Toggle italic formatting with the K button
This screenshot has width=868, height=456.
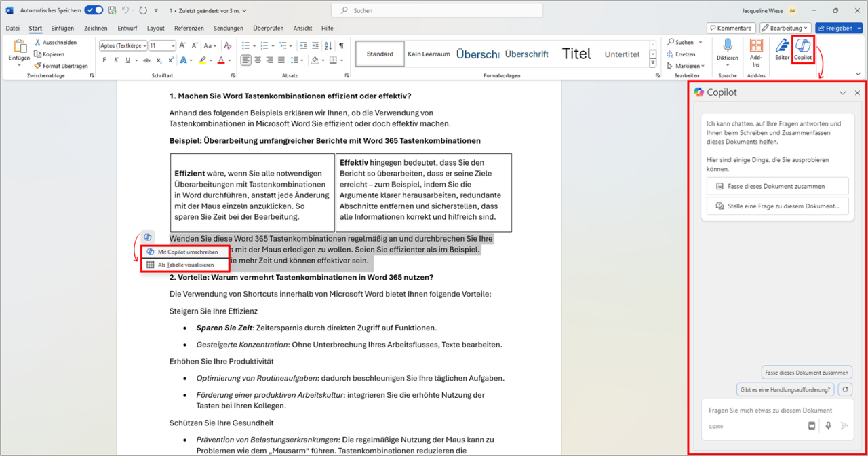[115, 60]
